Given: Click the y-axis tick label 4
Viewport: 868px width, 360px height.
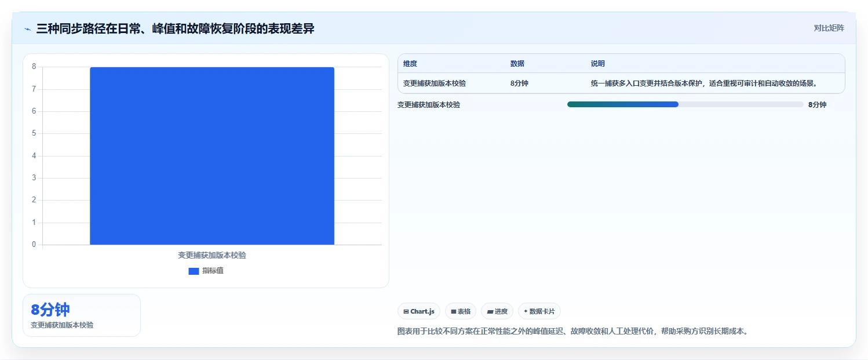Looking at the screenshot, I should pyautogui.click(x=34, y=156).
